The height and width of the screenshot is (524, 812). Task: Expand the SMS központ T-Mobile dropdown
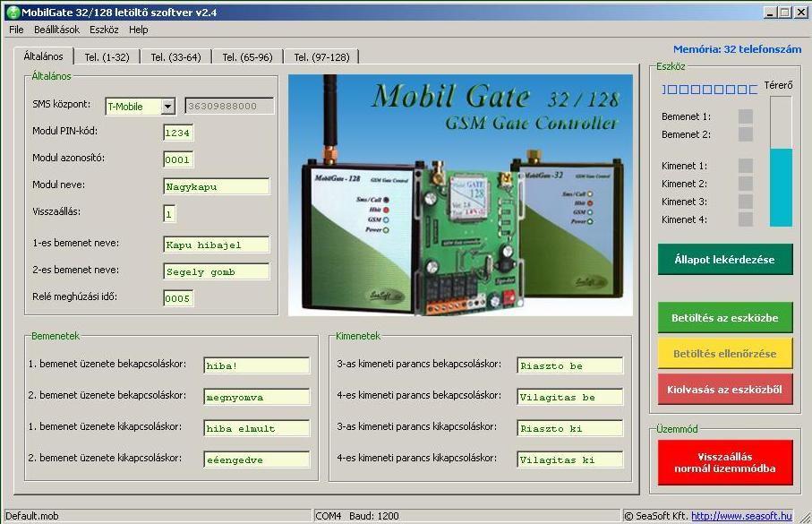[167, 107]
